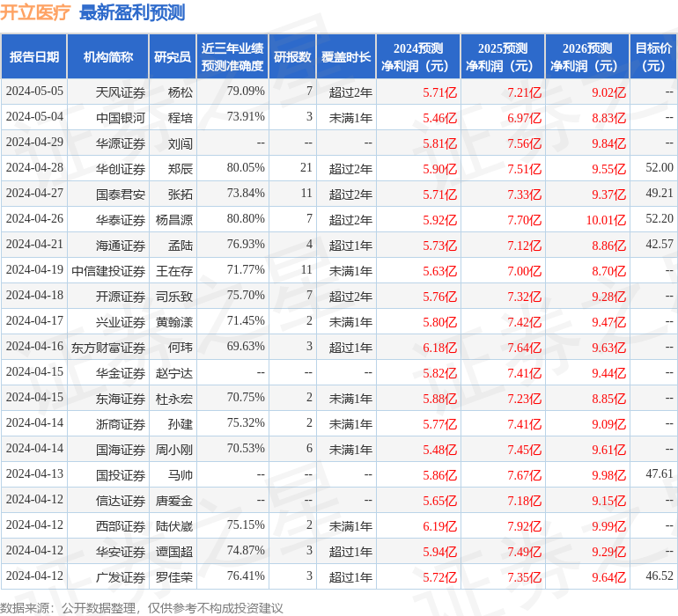Image resolution: width=678 pixels, height=616 pixels.
Task: Click researcher name 王在存
Action: (x=174, y=271)
